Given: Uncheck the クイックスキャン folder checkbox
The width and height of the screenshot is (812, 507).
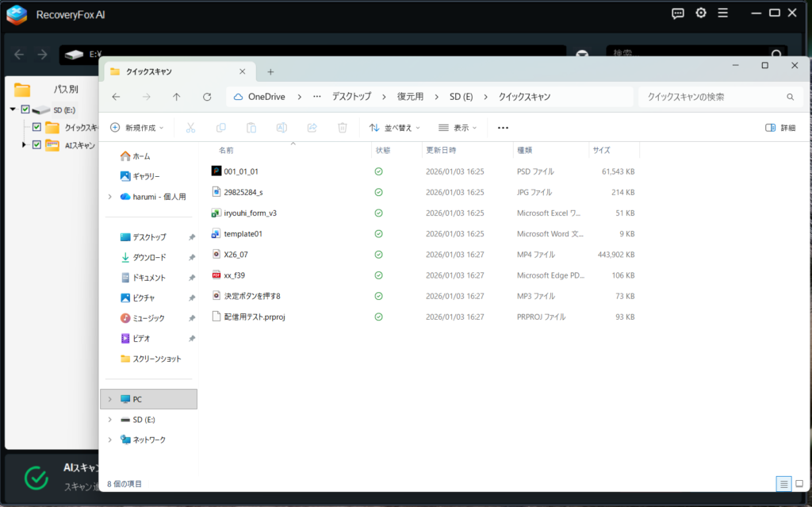Looking at the screenshot, I should pyautogui.click(x=36, y=127).
